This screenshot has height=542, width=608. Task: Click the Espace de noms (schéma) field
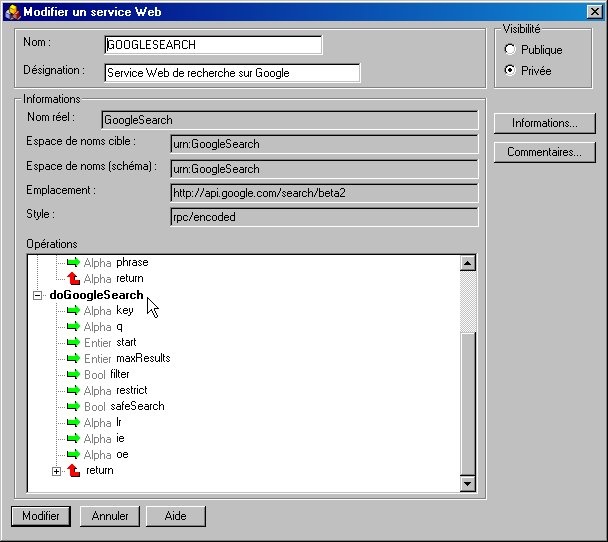pos(324,169)
